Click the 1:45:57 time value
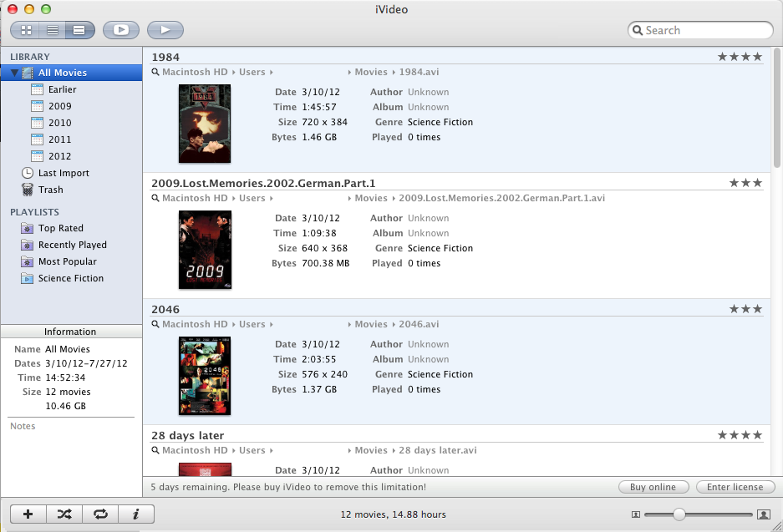783x532 pixels. tap(319, 107)
